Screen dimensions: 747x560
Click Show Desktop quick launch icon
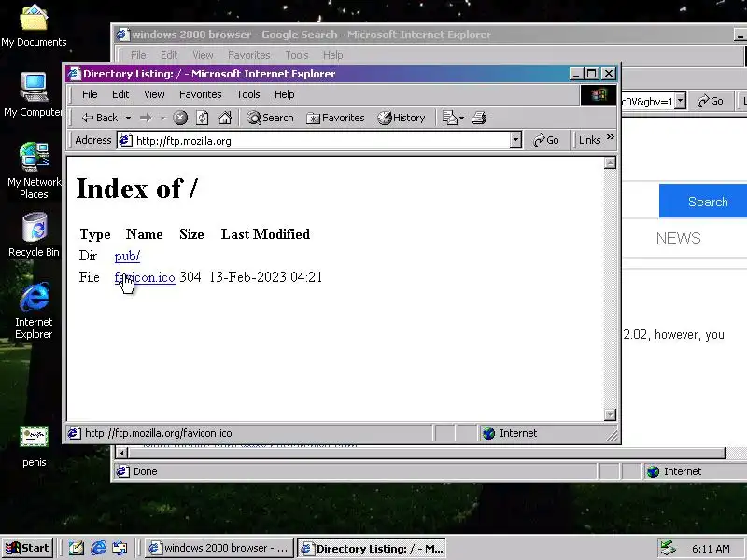tap(77, 548)
